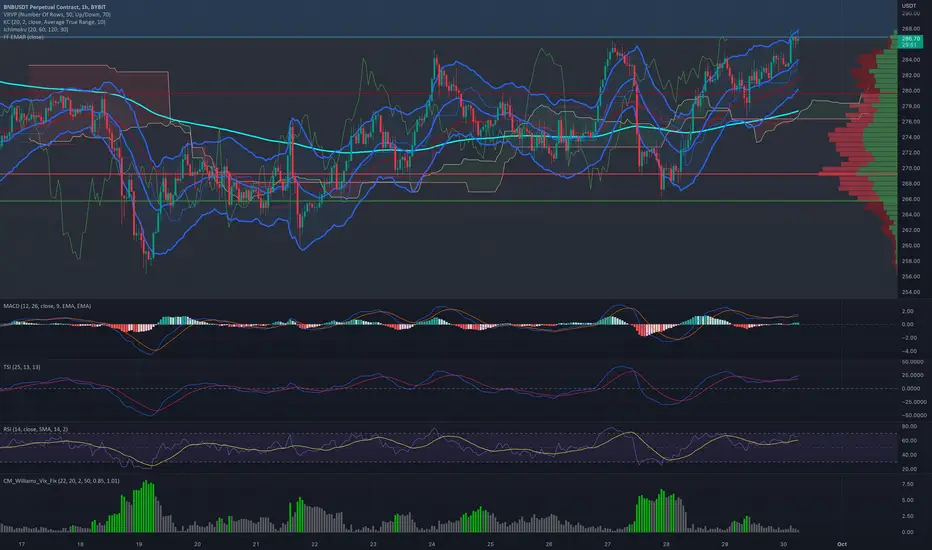Click date 30 on the time axis
932x550 pixels.
(783, 544)
